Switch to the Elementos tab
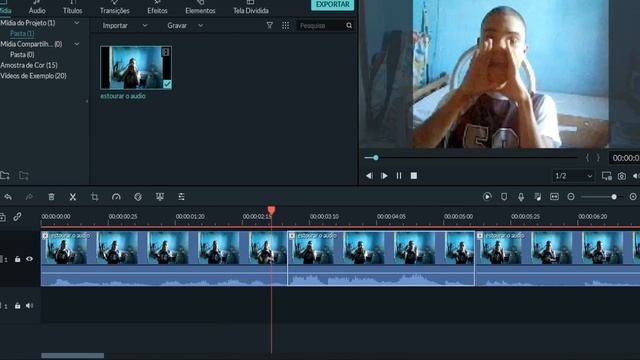640x360 pixels. [x=200, y=7]
